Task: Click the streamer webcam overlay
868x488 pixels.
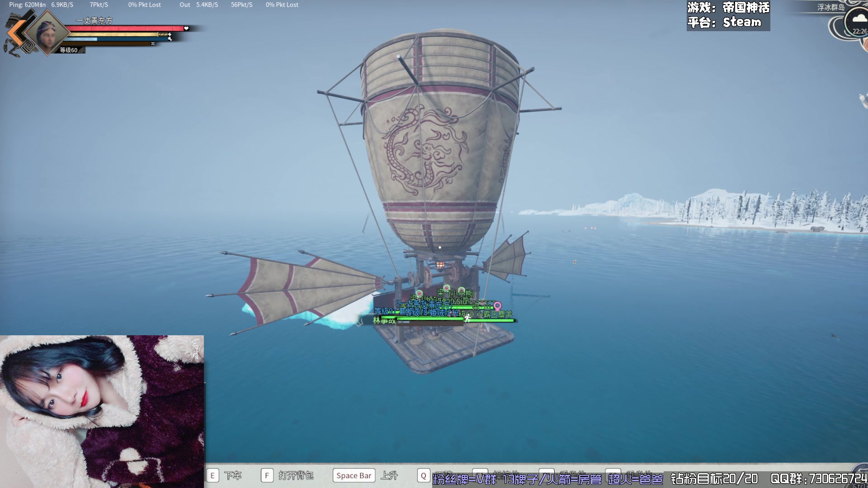Action: tap(102, 411)
